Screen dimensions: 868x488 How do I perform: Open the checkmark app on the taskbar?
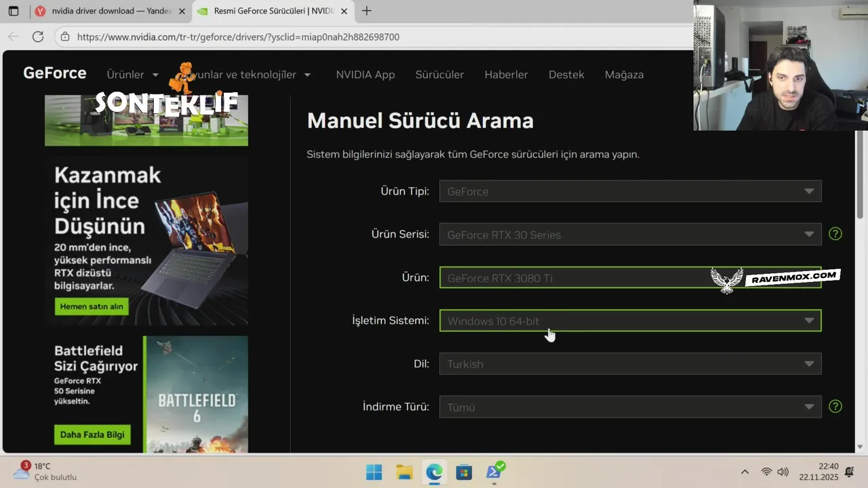click(x=495, y=470)
